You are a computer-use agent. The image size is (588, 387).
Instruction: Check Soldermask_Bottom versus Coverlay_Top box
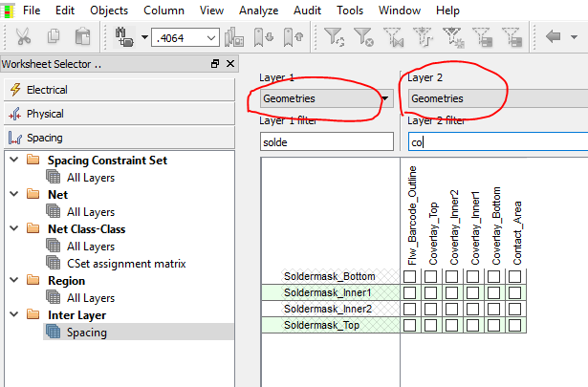430,277
